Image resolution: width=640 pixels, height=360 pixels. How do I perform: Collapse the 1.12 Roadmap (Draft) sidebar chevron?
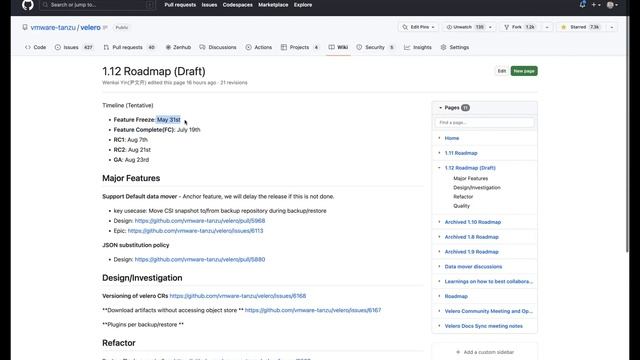pos(439,168)
